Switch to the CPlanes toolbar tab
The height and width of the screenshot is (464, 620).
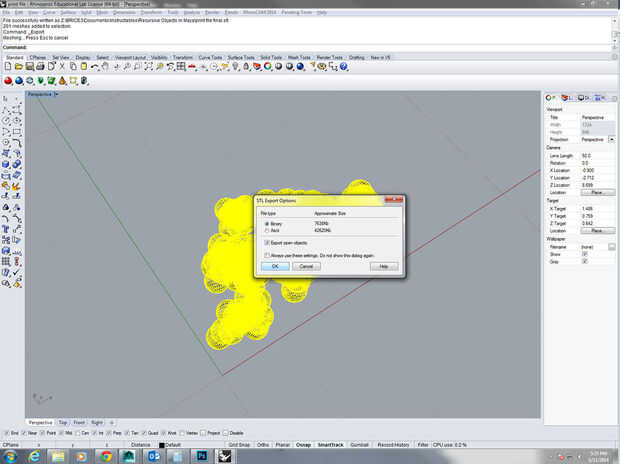click(38, 57)
